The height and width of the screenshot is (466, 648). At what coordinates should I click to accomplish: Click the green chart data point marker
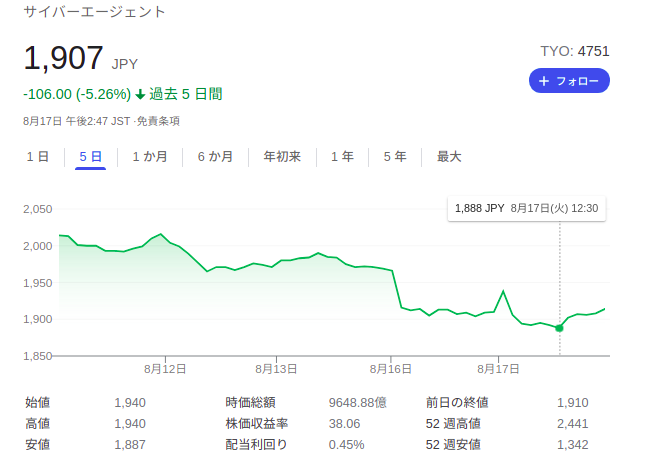[x=559, y=328]
